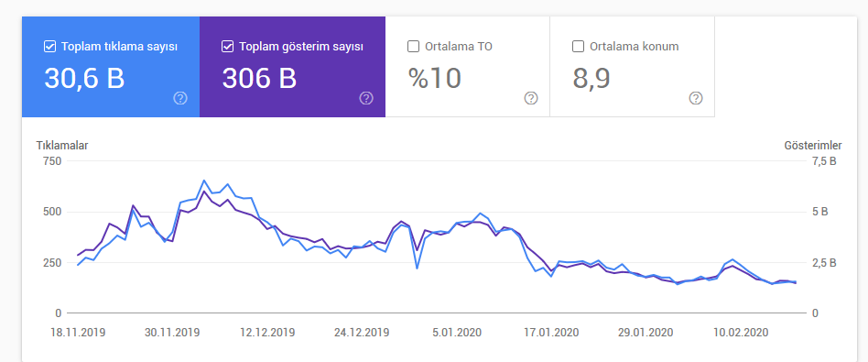Open help icon on Ortalama TO card
The image size is (868, 362).
[x=531, y=99]
